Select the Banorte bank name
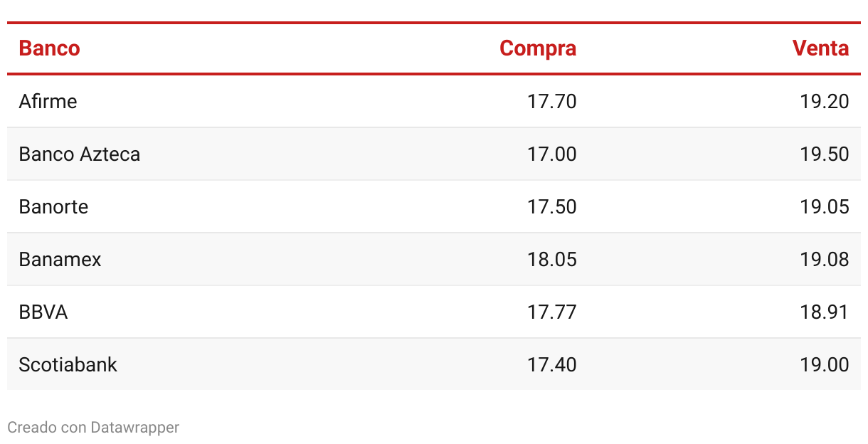 click(53, 206)
